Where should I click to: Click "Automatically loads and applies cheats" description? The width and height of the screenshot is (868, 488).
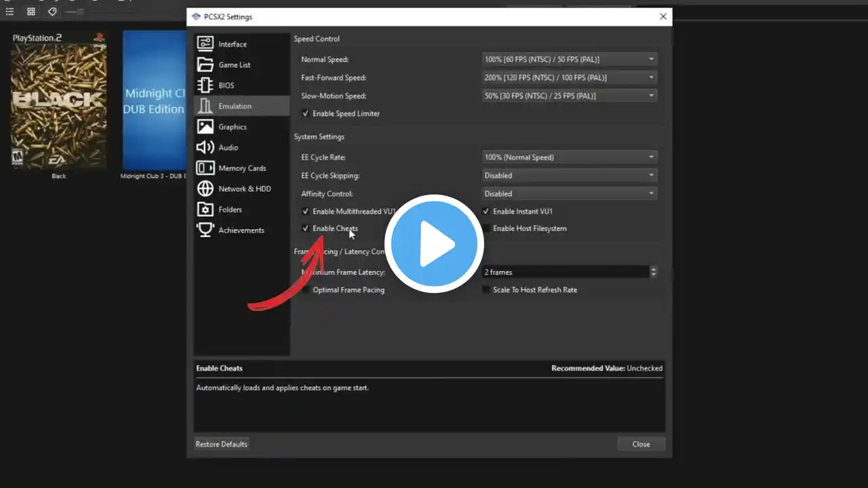coord(282,388)
